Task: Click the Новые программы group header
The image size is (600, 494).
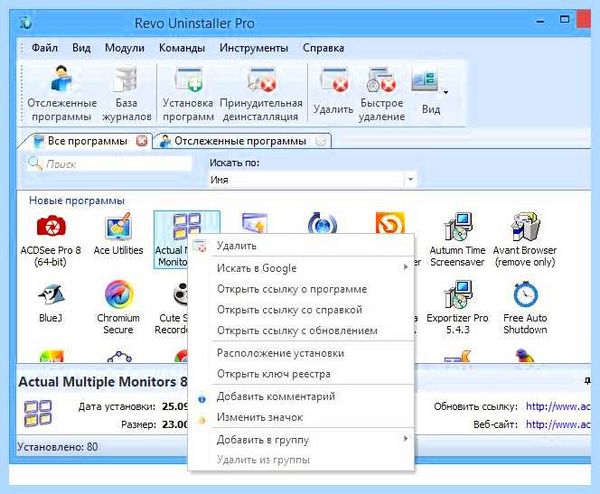Action: click(77, 201)
